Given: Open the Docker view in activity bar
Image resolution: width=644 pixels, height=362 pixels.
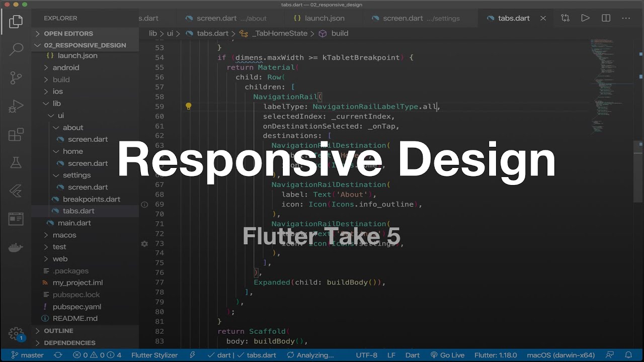Looking at the screenshot, I should click(16, 247).
